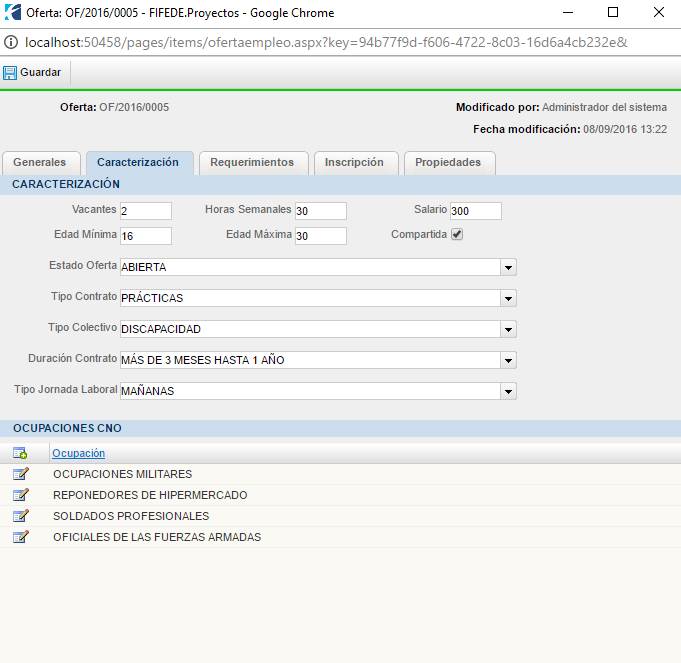Click the app logo in the title bar
This screenshot has height=663, width=681.
point(13,12)
